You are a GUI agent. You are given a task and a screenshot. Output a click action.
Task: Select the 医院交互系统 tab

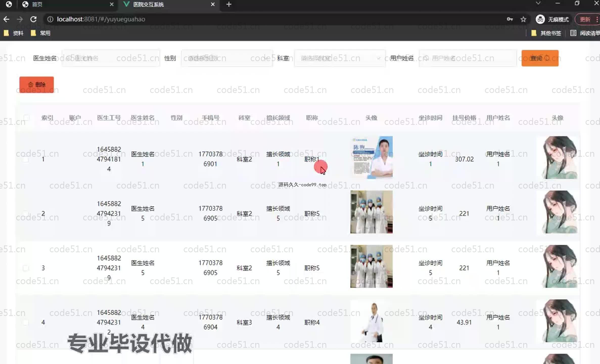[x=169, y=4]
